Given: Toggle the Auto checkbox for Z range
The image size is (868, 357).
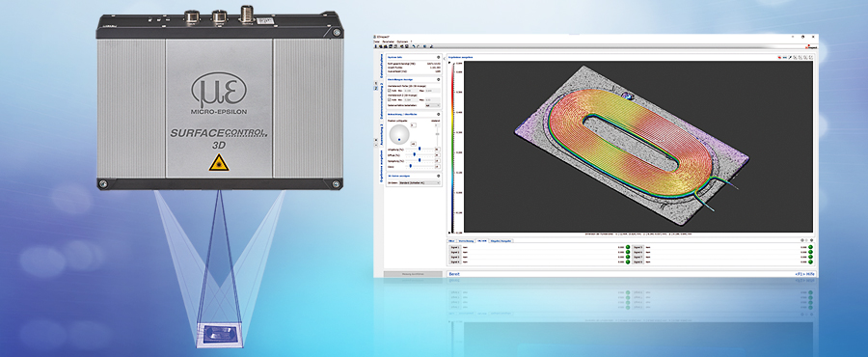Looking at the screenshot, I should point(390,99).
